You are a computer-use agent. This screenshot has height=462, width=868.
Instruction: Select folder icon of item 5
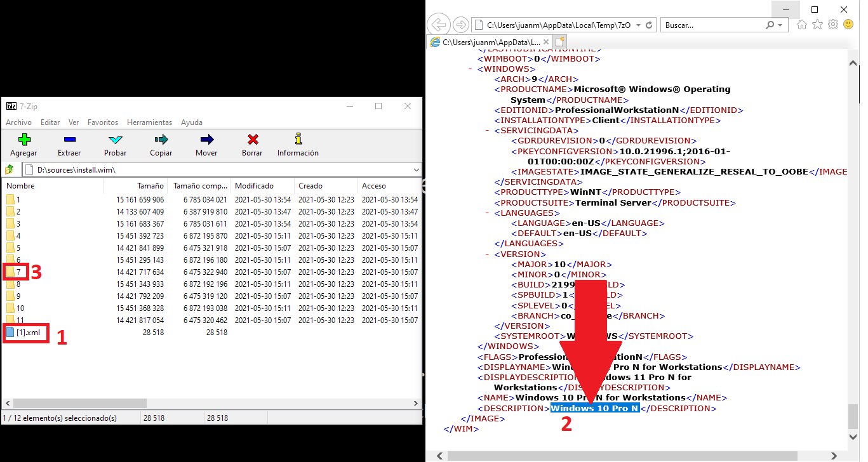tap(10, 247)
